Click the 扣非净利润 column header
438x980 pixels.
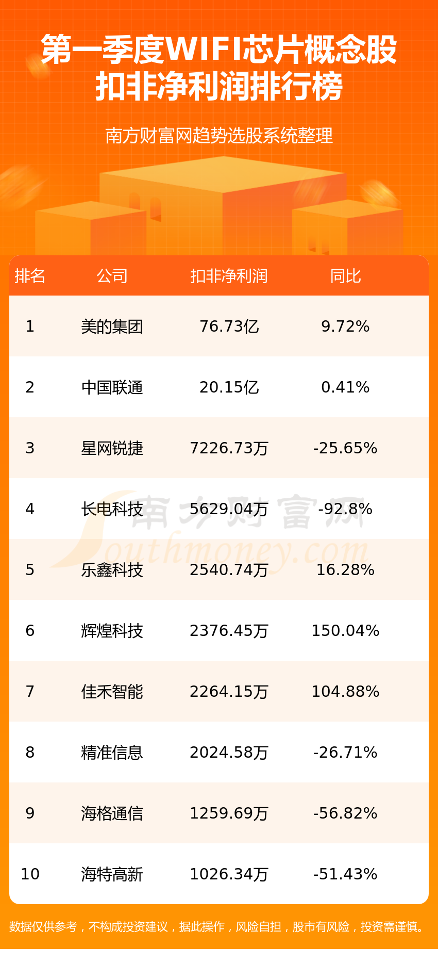(229, 276)
